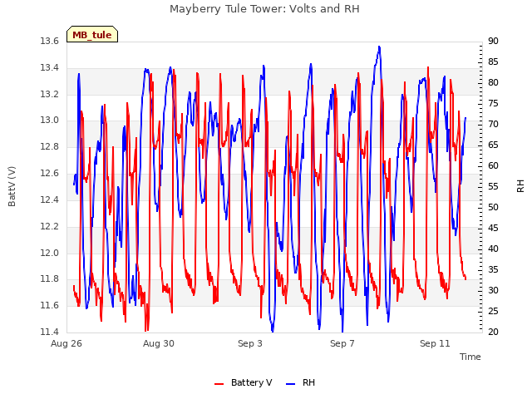Click the Sep 3 date tick label
This screenshot has width=532, height=399.
pyautogui.click(x=250, y=343)
